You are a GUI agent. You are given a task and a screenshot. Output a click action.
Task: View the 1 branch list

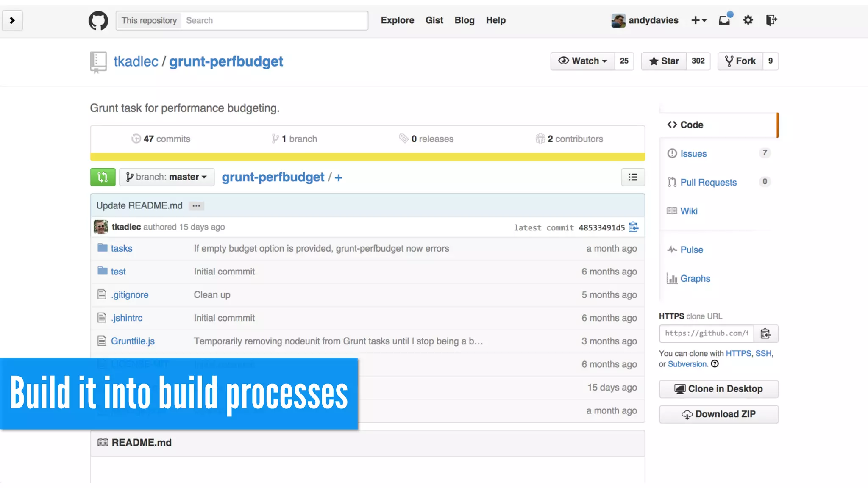294,139
